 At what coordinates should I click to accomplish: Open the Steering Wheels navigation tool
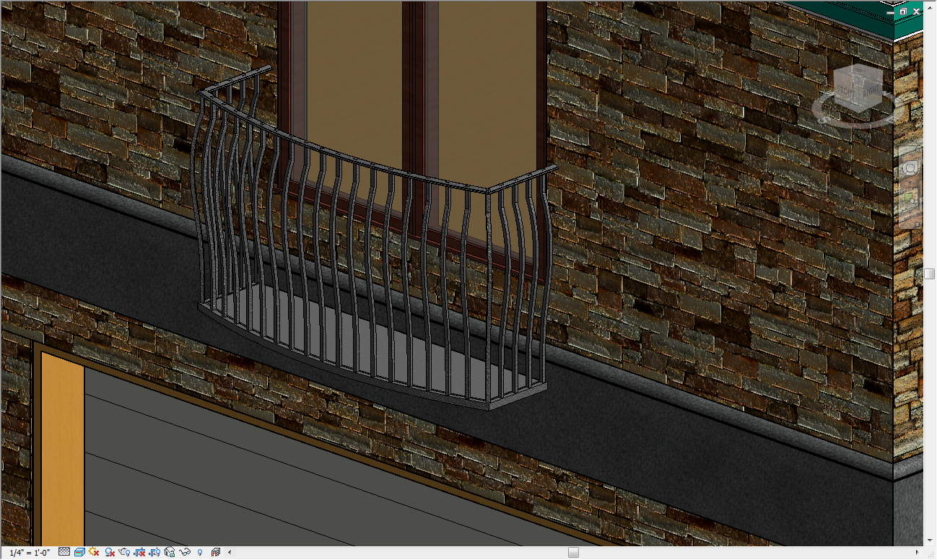click(x=910, y=168)
